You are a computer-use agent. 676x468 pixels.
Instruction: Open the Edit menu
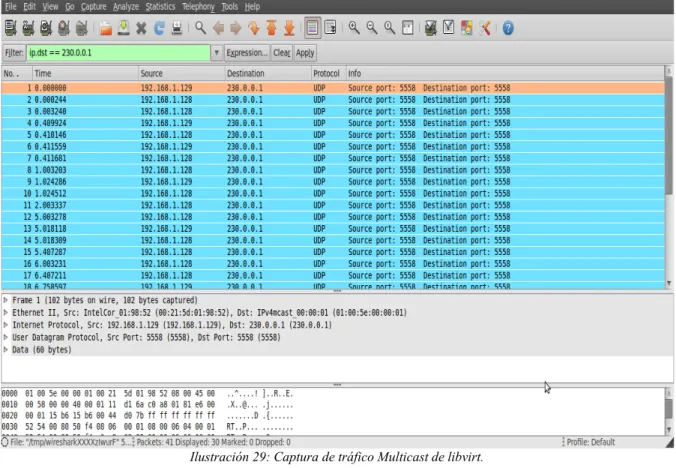[29, 6]
